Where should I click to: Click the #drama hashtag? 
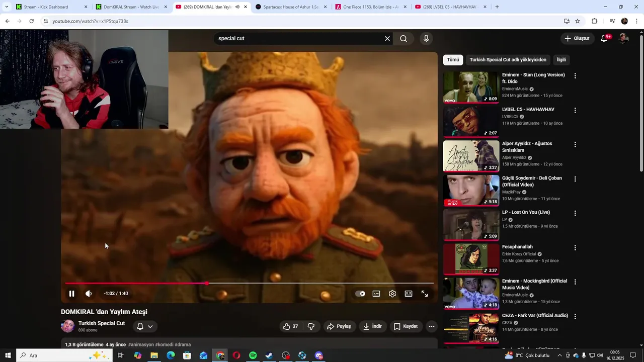point(183,345)
